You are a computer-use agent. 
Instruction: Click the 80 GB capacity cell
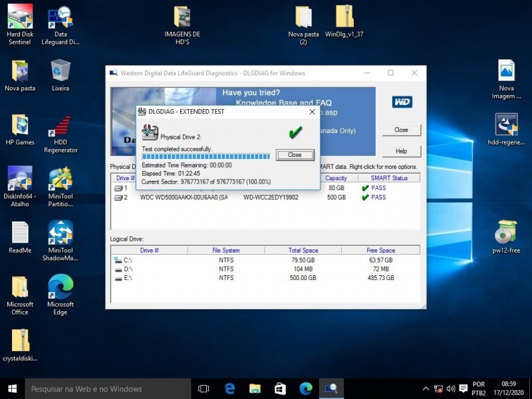[x=336, y=188]
